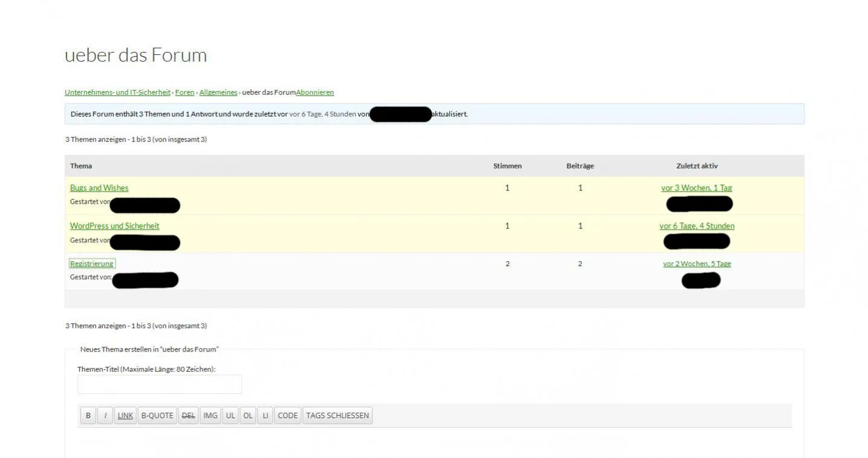
Task: Open the Registrierung topic
Action: 92,263
